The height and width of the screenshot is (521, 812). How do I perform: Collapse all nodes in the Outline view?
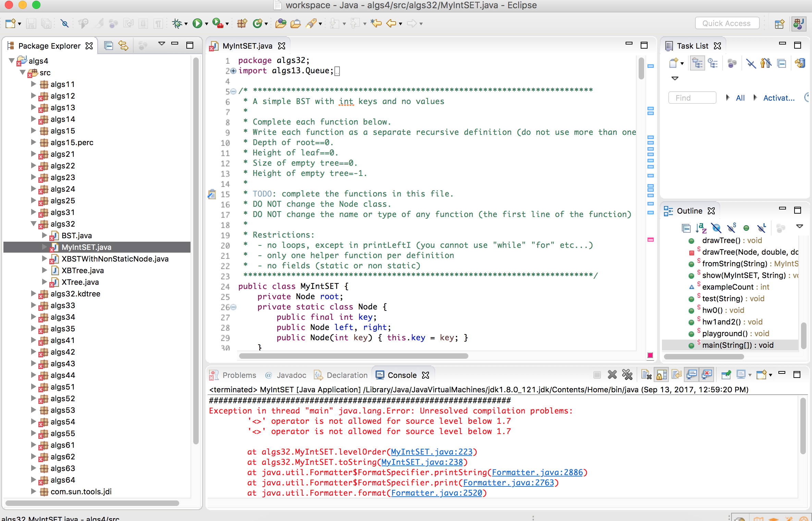pos(686,228)
